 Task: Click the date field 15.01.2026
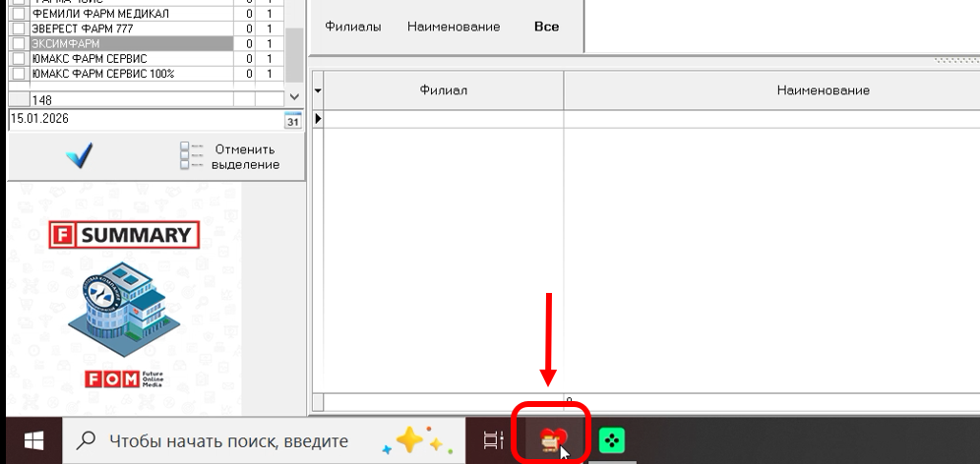point(146,120)
